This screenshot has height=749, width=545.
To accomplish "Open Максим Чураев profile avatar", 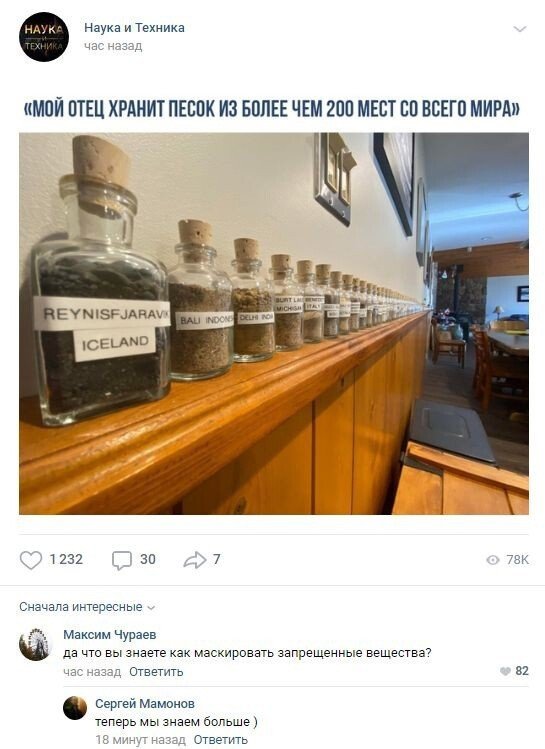I will [34, 645].
